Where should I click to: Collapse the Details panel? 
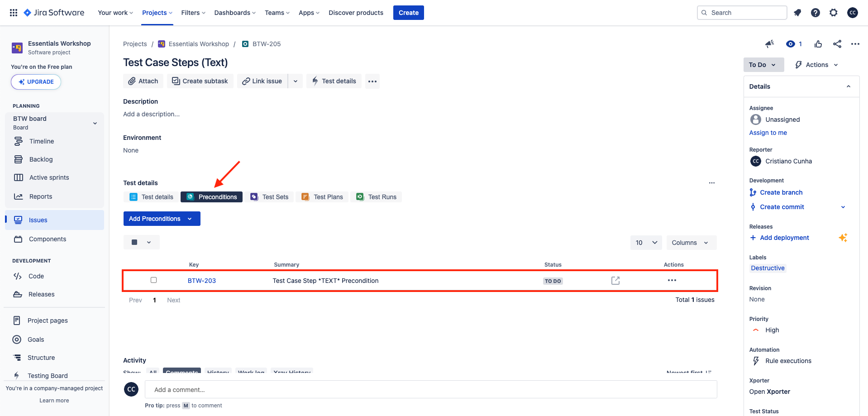click(849, 86)
